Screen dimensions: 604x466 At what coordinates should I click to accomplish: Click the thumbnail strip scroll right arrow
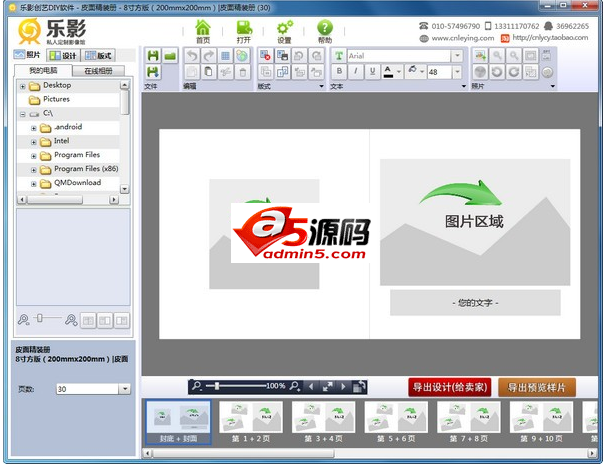pos(592,453)
